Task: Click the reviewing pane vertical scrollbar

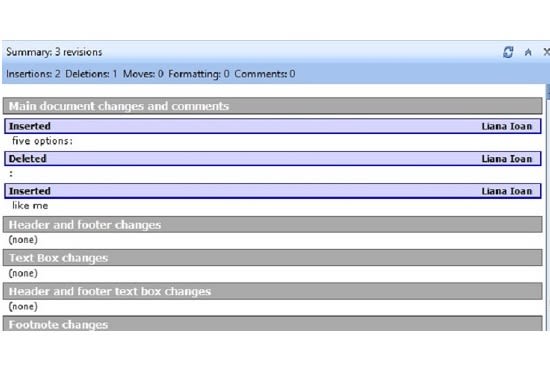Action: point(548,207)
